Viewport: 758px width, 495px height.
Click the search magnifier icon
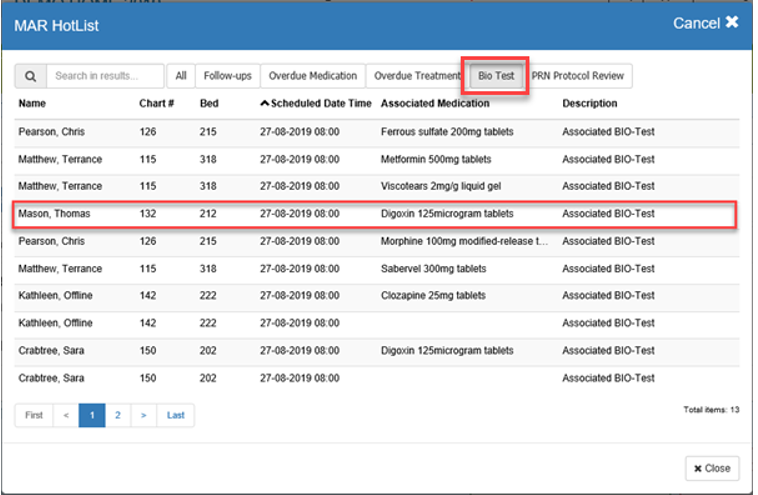30,76
